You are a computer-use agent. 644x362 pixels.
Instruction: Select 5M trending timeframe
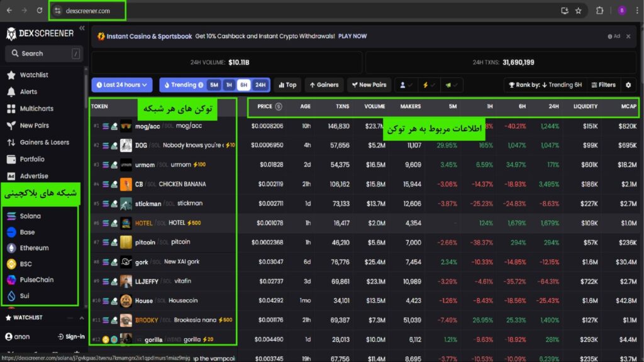click(214, 85)
